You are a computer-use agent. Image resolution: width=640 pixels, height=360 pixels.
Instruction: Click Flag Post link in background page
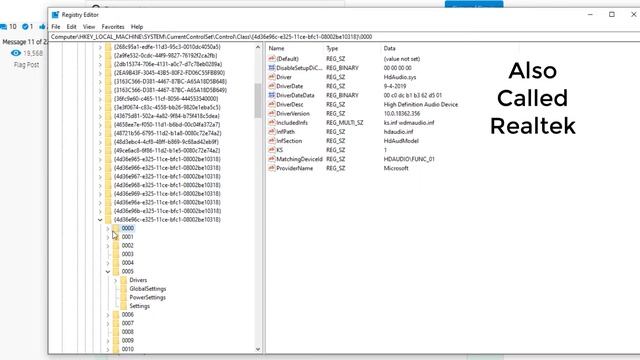tap(27, 64)
